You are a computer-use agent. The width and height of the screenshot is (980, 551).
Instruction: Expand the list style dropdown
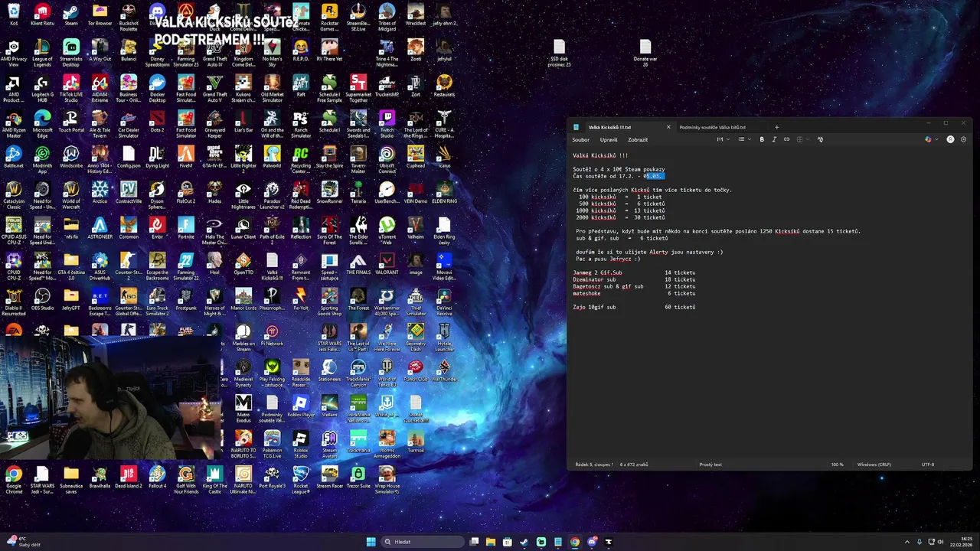point(743,139)
